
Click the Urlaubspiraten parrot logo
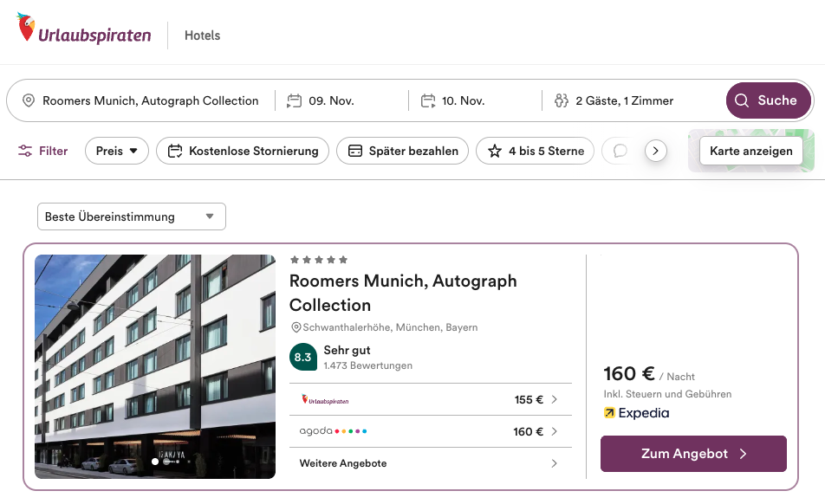click(26, 29)
